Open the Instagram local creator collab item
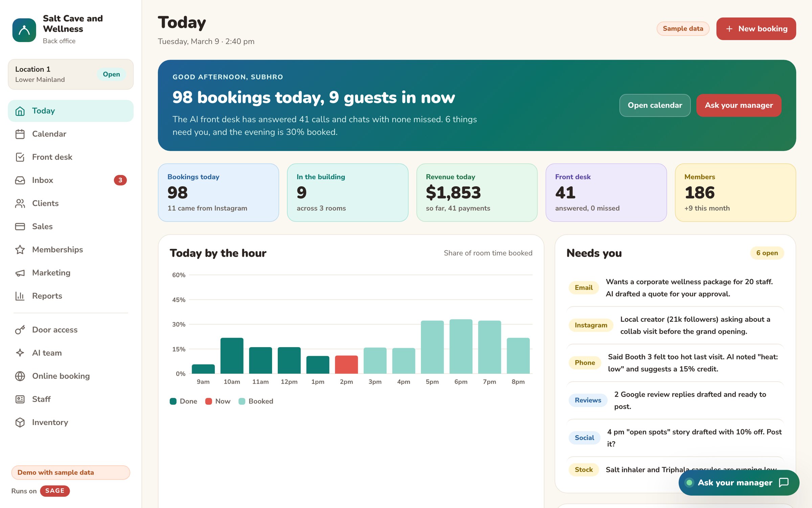The image size is (812, 508). click(x=675, y=325)
